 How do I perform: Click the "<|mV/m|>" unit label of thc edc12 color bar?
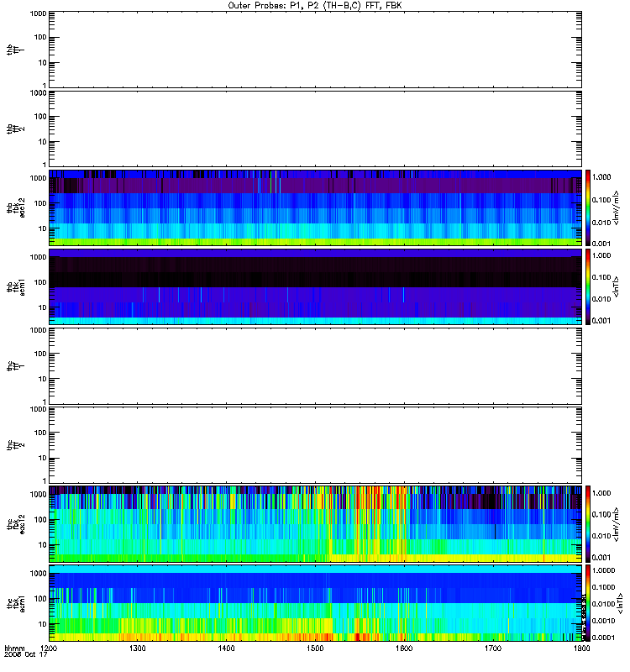[x=616, y=524]
